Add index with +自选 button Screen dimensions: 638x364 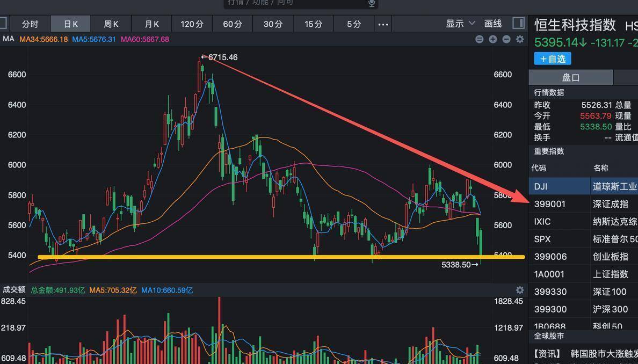coord(552,59)
